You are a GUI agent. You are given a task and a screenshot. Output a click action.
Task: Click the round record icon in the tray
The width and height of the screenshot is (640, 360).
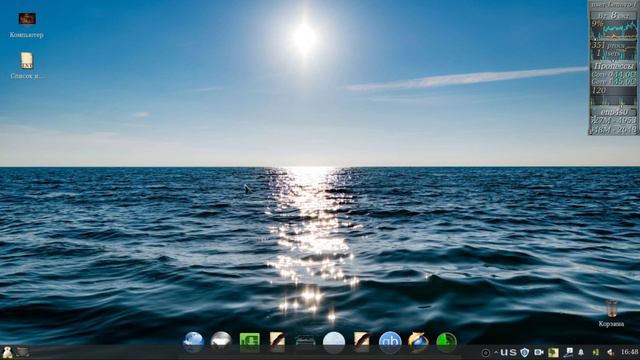(x=486, y=353)
